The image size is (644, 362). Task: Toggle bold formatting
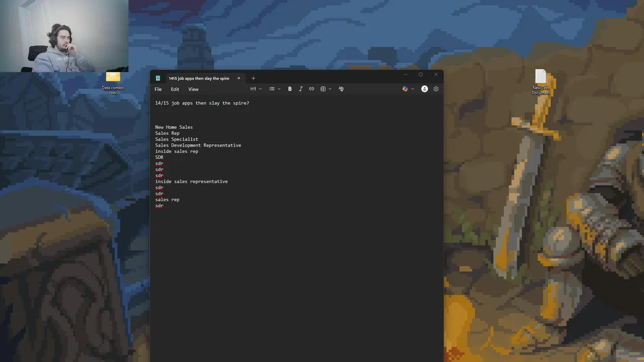[290, 89]
